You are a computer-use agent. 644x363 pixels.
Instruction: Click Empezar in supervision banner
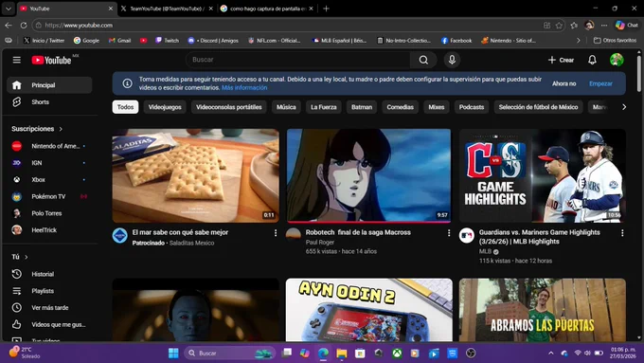[x=600, y=83]
